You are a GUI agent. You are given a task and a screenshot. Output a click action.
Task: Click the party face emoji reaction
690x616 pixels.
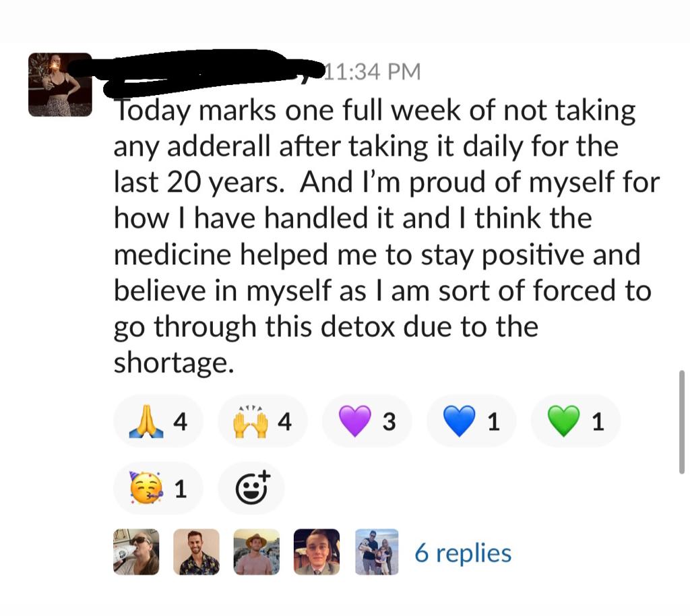point(158,488)
